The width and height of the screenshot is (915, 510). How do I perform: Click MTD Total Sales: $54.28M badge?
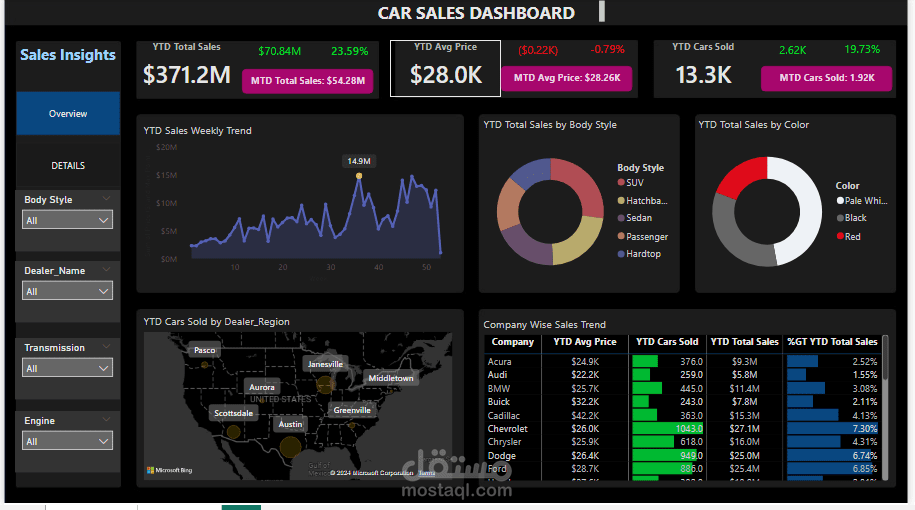point(308,81)
